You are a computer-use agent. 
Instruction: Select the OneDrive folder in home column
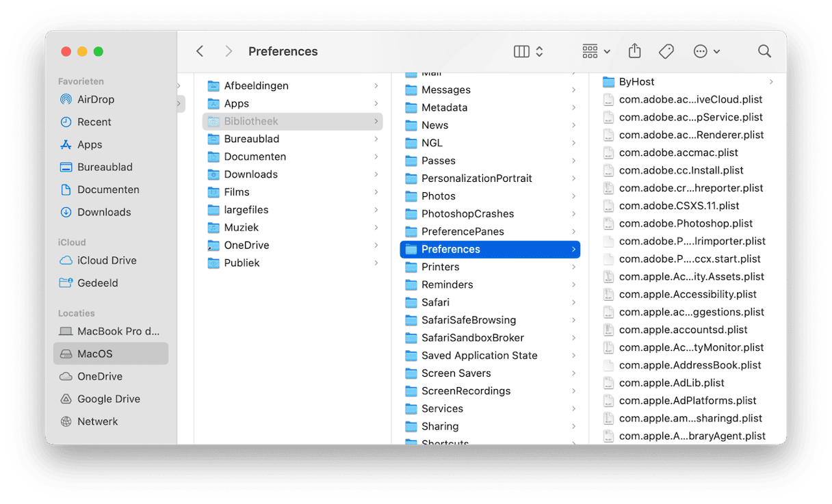tap(293, 246)
